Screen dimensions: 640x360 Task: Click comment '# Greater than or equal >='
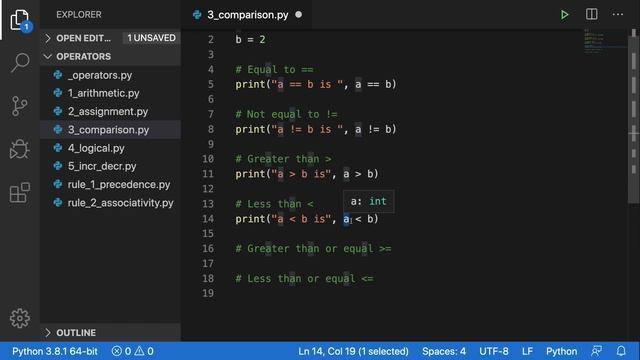[x=313, y=249]
